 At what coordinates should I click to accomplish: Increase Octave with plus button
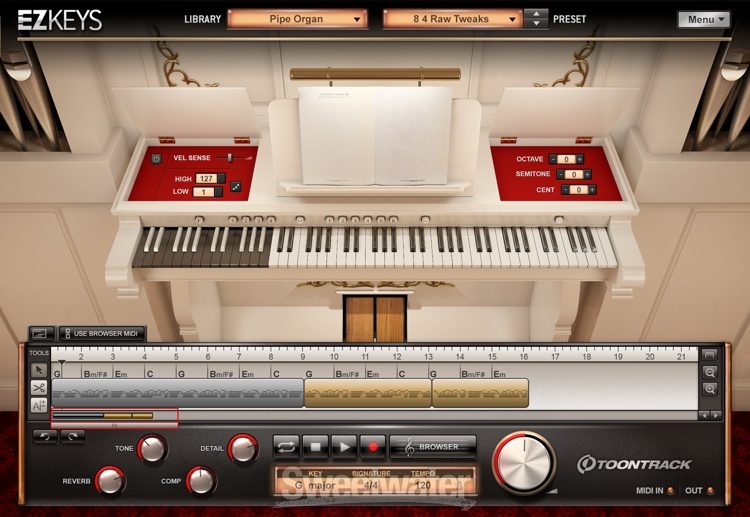pos(580,159)
